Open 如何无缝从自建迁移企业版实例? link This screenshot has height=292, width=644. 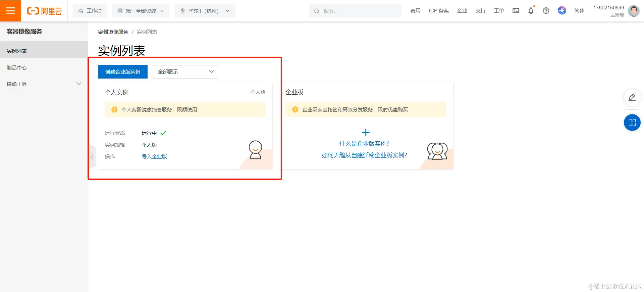[364, 155]
